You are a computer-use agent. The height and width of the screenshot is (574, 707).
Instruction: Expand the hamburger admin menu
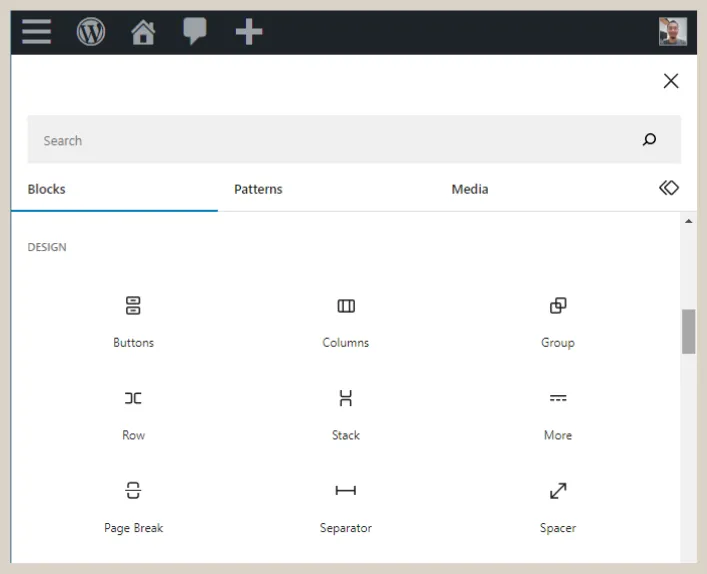pyautogui.click(x=37, y=32)
